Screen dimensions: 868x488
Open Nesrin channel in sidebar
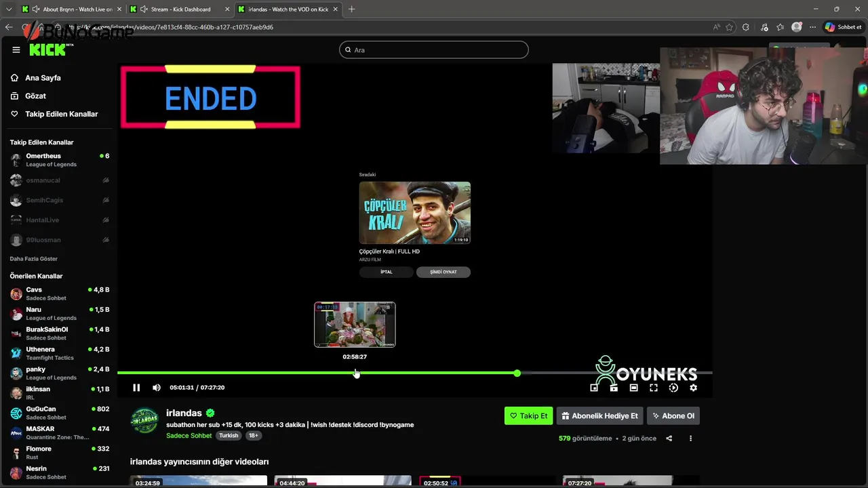[60, 472]
